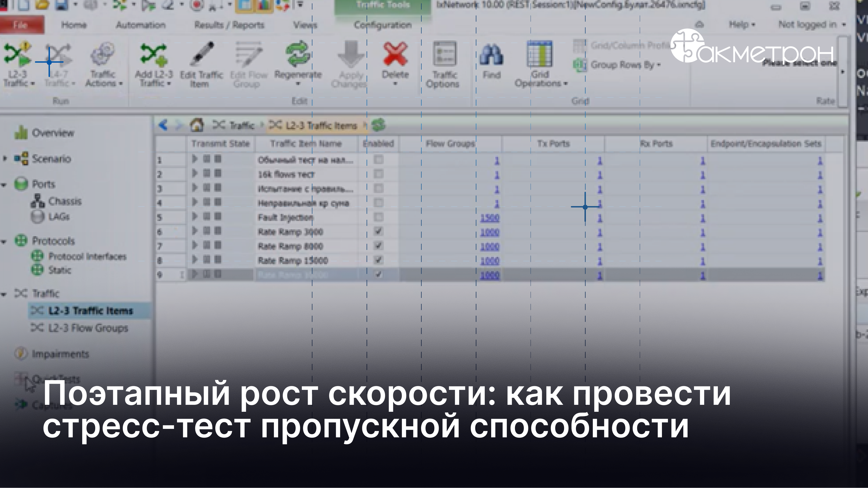Select Edit Traffic Item pencil icon

[x=202, y=54]
